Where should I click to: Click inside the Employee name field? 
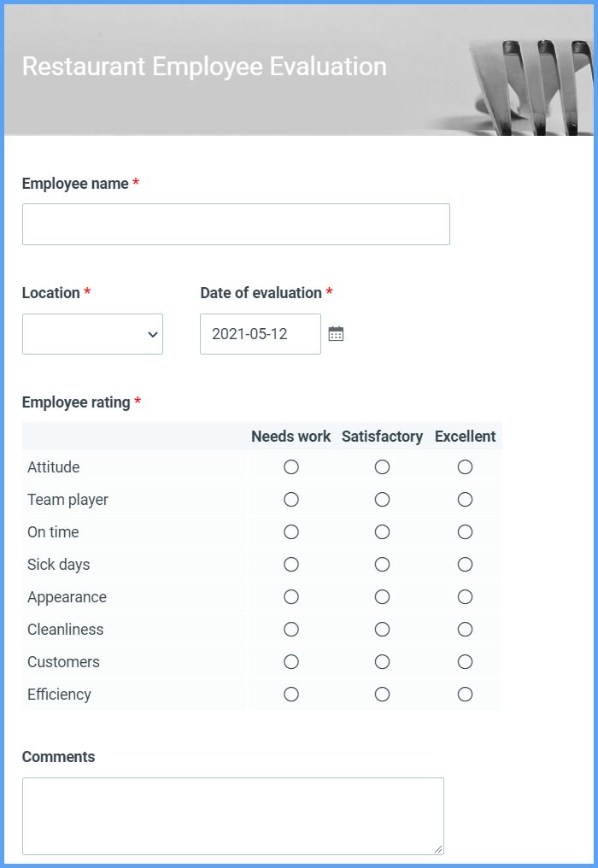click(236, 224)
